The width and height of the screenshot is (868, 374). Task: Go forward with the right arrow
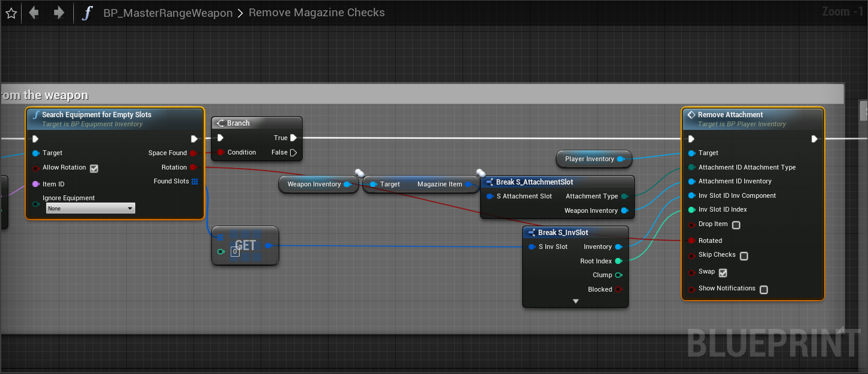pos(59,13)
